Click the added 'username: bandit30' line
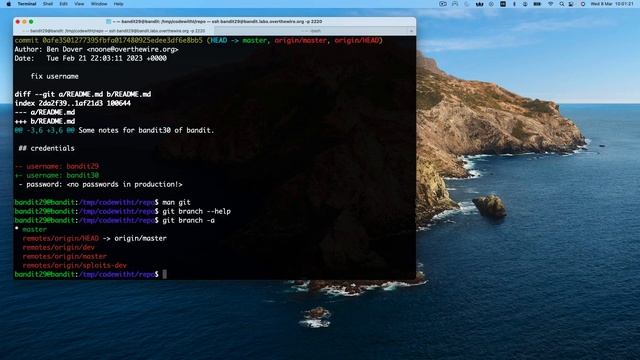This screenshot has width=640, height=360. pyautogui.click(x=57, y=175)
